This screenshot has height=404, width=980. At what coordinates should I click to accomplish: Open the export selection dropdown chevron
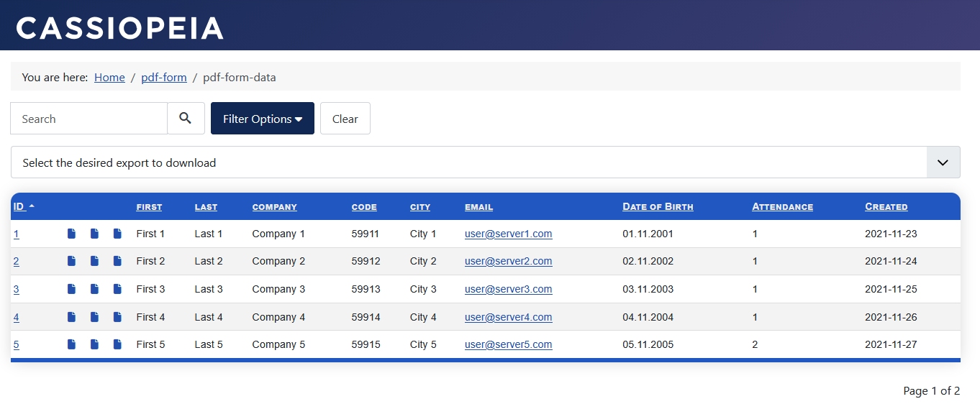coord(943,162)
